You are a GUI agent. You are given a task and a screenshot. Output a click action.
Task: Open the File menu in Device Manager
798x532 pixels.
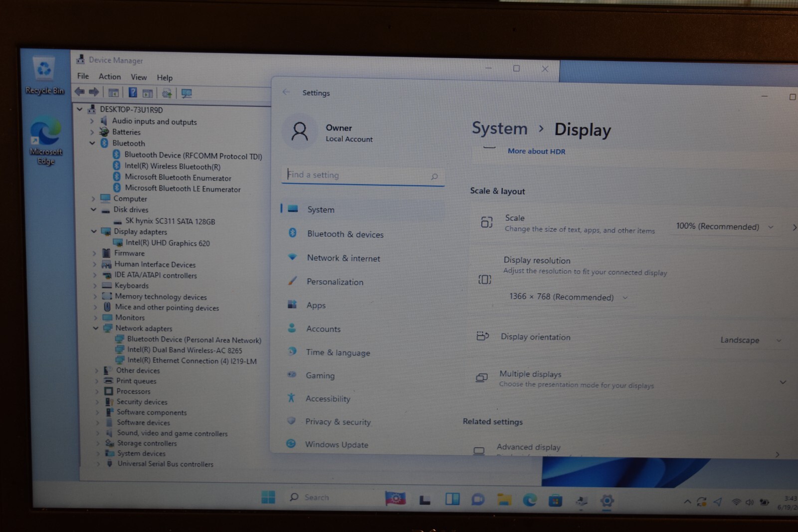pyautogui.click(x=83, y=76)
